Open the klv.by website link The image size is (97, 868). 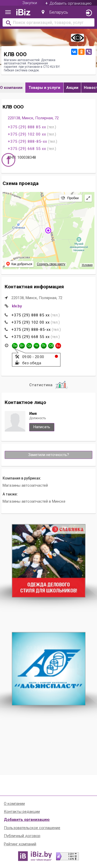click(17, 306)
